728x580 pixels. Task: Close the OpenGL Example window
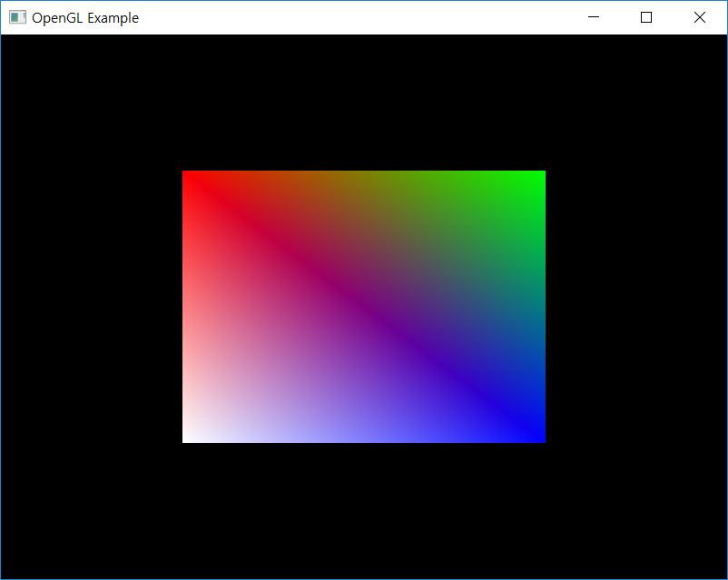click(x=700, y=17)
